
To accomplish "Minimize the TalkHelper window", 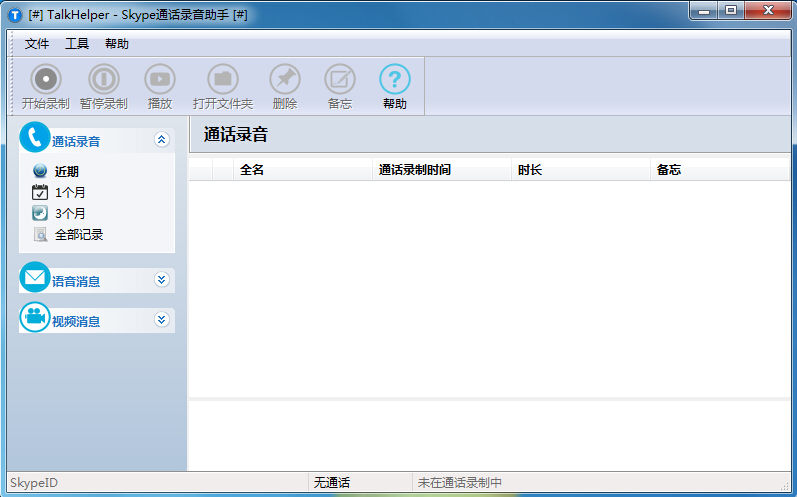I will (x=704, y=11).
